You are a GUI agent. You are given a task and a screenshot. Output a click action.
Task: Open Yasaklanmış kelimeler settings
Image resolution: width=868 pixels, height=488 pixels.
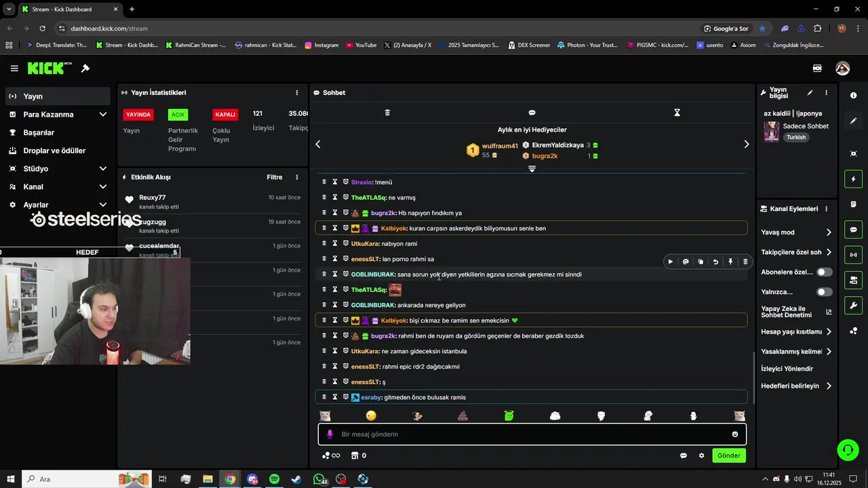click(797, 352)
